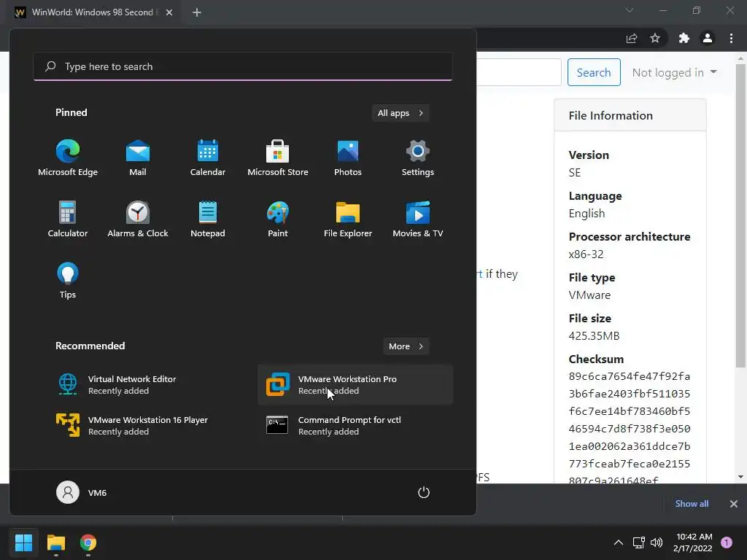Click the scrollbar down arrow on page
The height and width of the screenshot is (560, 747).
(740, 477)
